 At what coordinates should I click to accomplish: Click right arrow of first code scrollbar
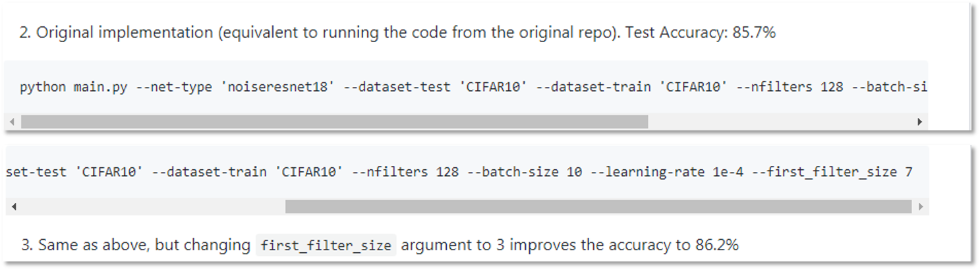click(920, 122)
